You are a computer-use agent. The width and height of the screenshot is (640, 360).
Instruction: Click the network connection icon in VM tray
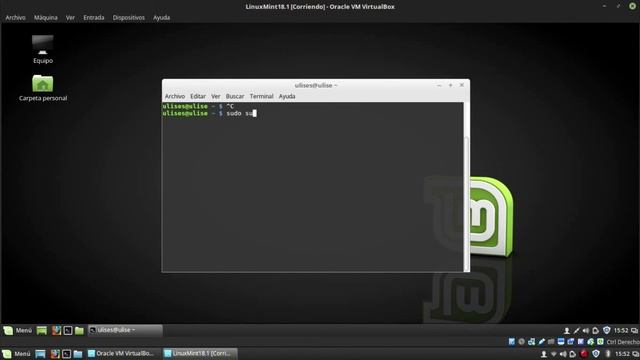coord(576,331)
